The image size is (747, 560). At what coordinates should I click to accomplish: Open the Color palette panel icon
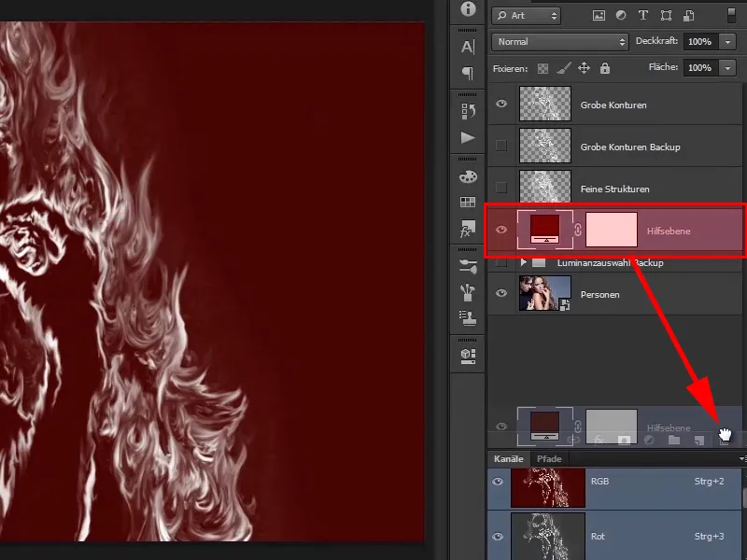pos(468,176)
